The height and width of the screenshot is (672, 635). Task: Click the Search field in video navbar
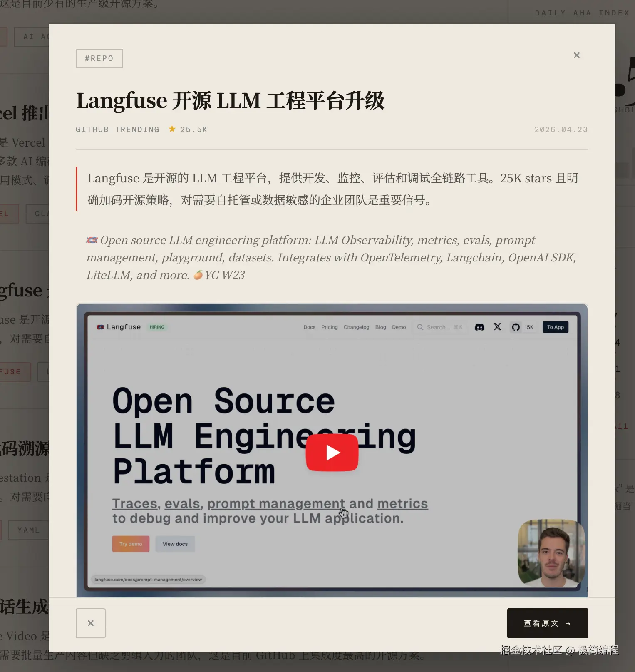[440, 327]
